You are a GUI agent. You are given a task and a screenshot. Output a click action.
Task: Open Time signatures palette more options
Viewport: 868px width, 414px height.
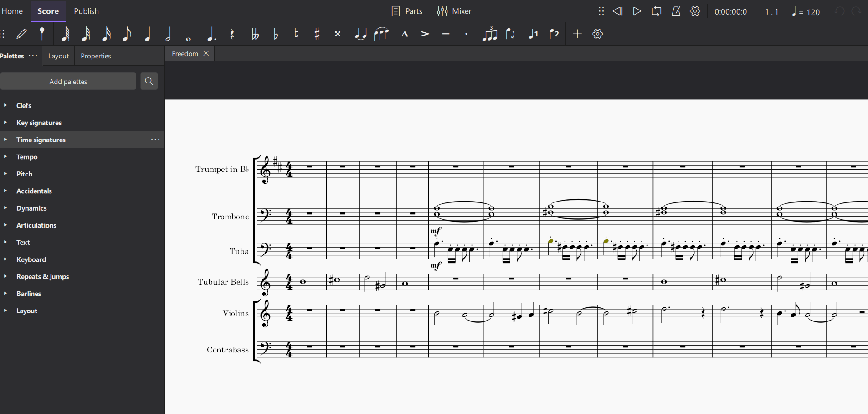click(x=155, y=140)
